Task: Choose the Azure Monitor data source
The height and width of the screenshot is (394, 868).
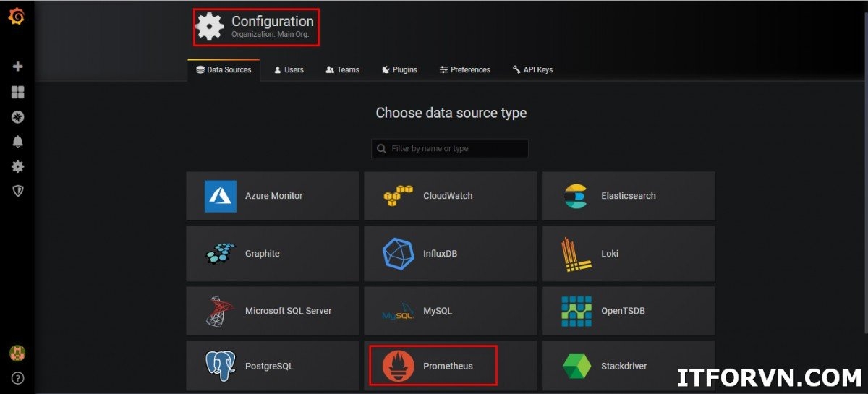Action: coord(272,196)
